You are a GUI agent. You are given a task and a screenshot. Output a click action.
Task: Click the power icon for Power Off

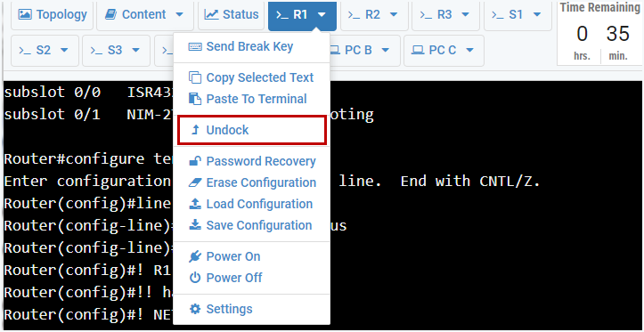pos(195,278)
